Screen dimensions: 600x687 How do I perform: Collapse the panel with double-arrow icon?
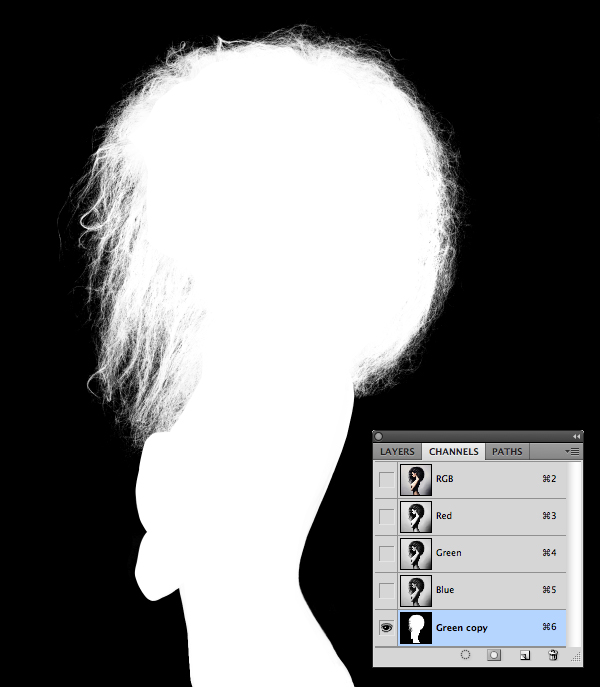click(x=576, y=436)
